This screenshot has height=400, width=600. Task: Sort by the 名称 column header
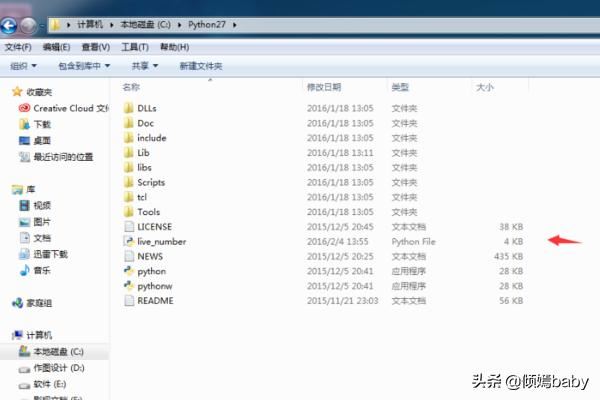pos(130,87)
